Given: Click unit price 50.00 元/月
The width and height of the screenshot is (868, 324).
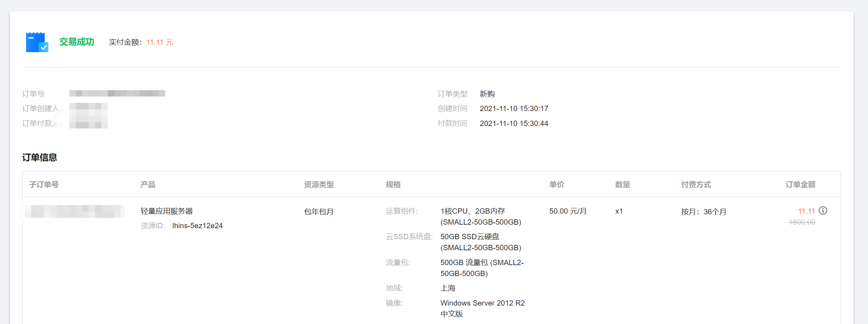Looking at the screenshot, I should click(568, 211).
